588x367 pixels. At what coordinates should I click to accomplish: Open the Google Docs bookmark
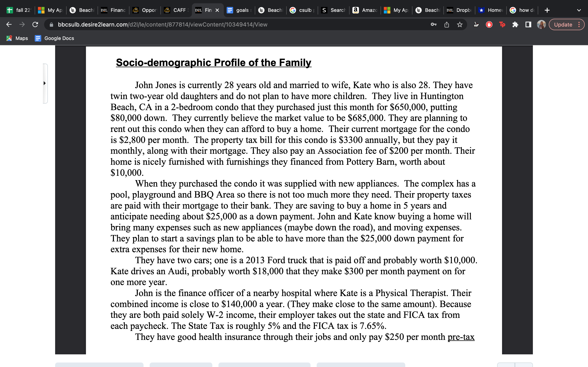[55, 38]
